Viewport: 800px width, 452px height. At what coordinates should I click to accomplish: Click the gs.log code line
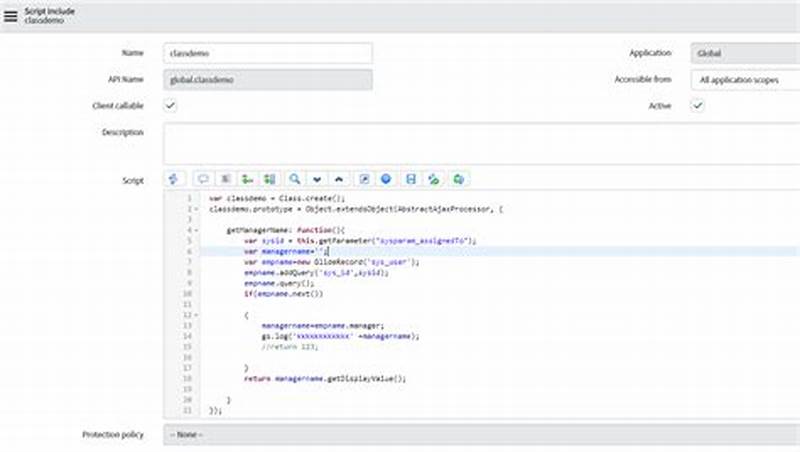click(340, 337)
